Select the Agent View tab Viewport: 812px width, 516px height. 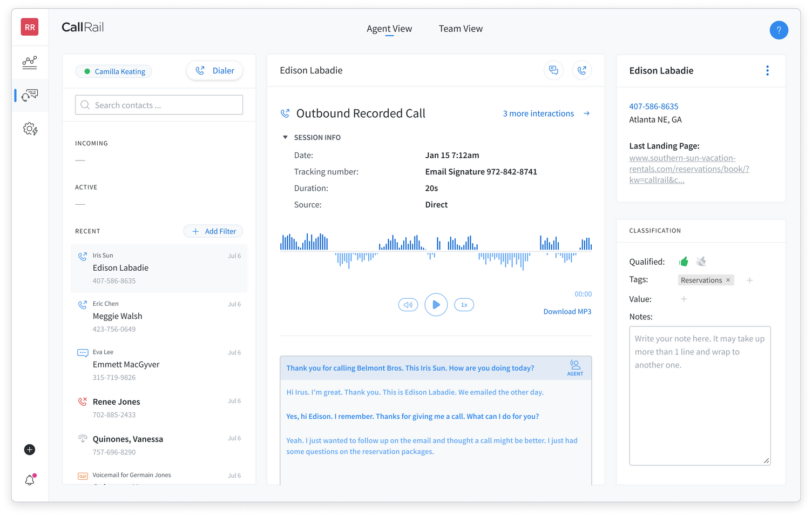pos(389,28)
